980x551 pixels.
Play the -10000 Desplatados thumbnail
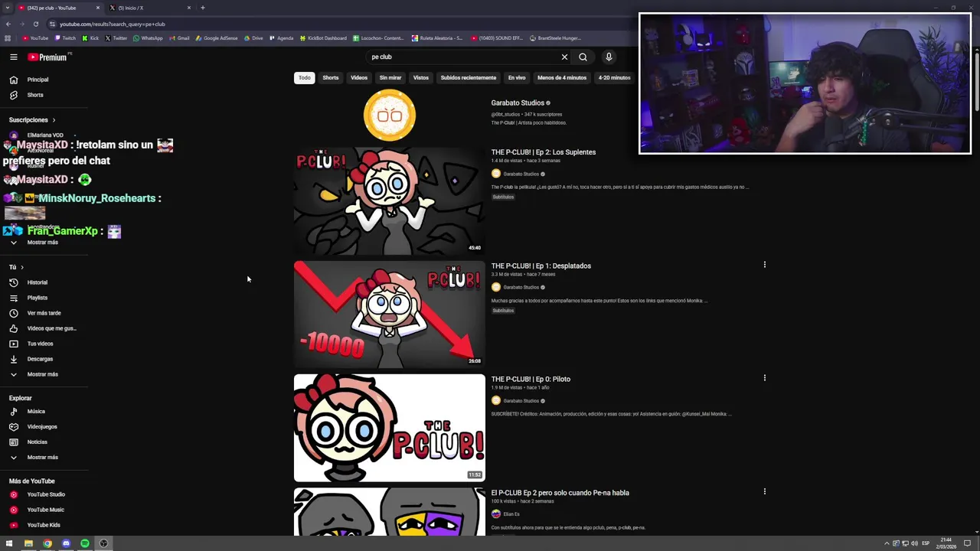click(x=390, y=315)
